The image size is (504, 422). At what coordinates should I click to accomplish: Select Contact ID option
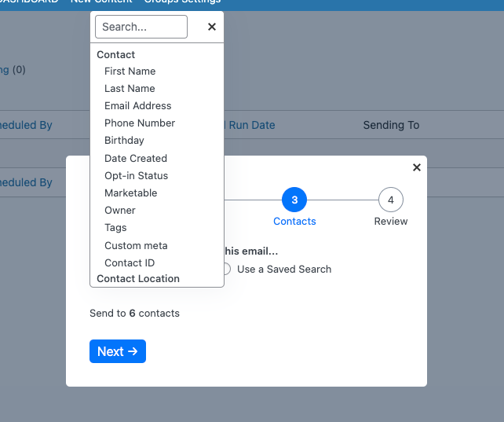coord(130,263)
